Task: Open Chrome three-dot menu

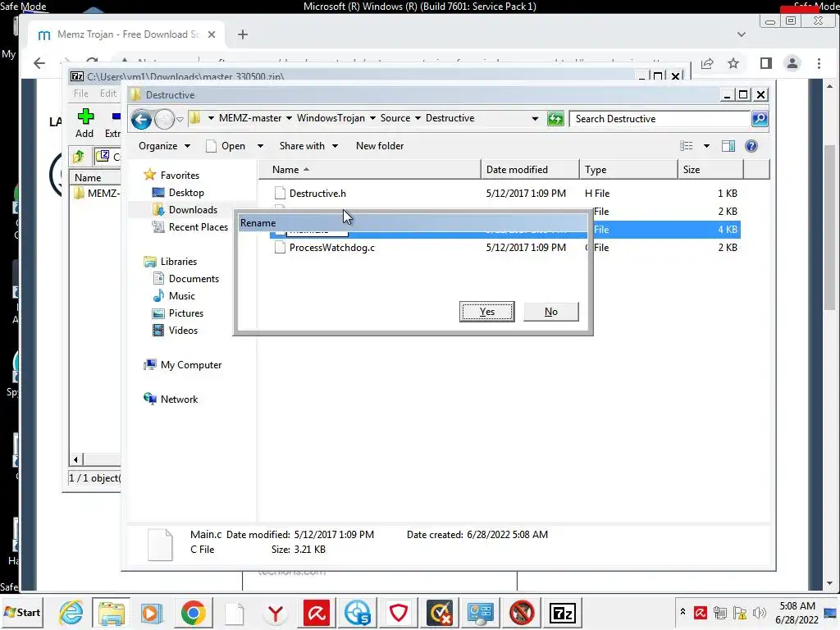Action: [x=819, y=63]
